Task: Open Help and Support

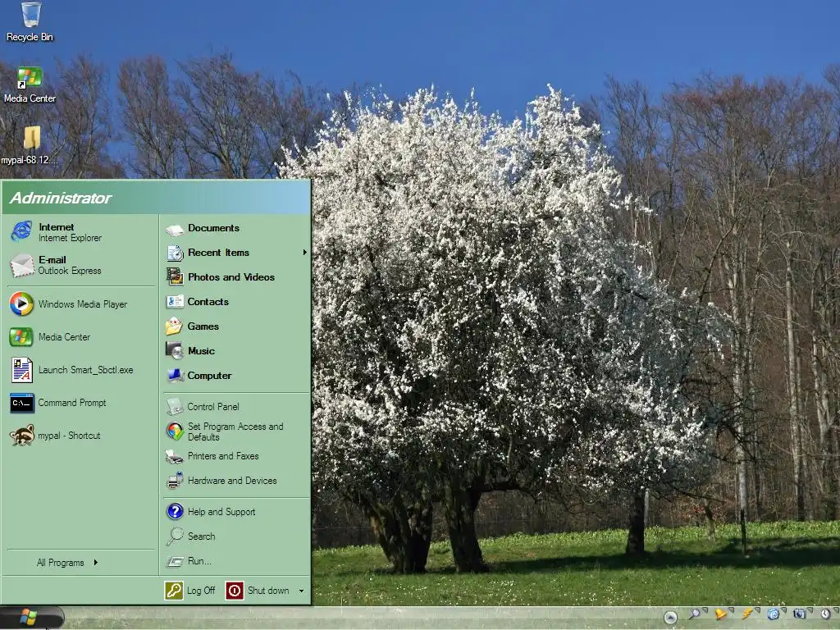Action: [x=236, y=512]
